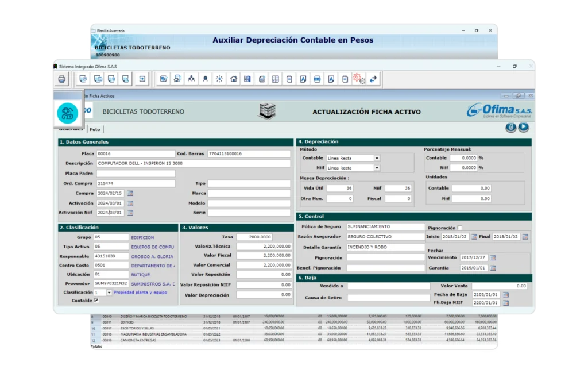Select CAMIONETA ENTREGAS row in Planilla Avanzada window

294,340
